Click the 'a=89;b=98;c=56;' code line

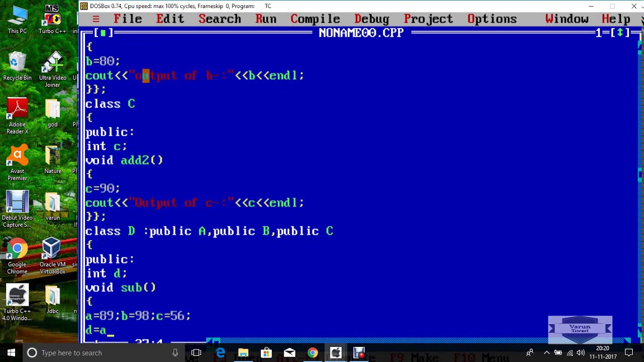pos(138,316)
